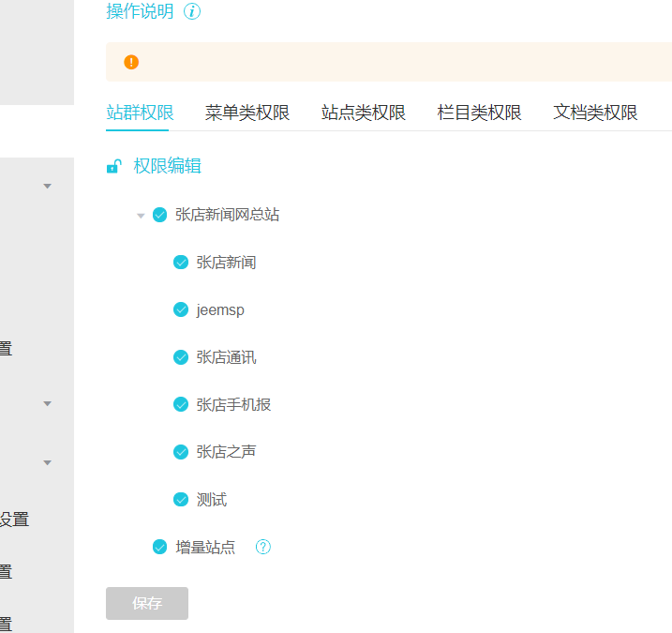Toggle the 张店之声 checkbox

[181, 452]
